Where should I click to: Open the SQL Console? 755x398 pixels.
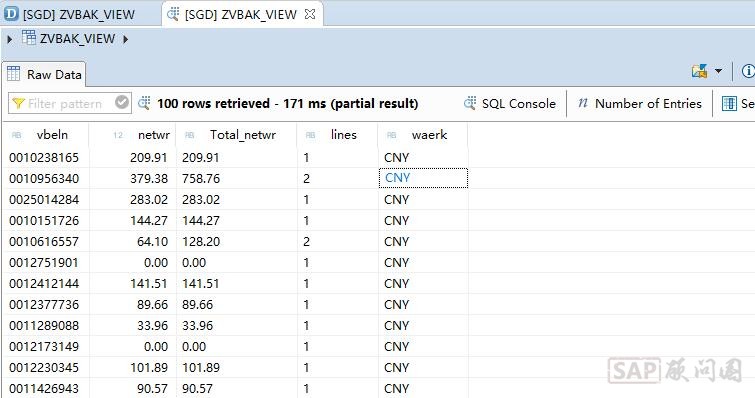coord(510,103)
